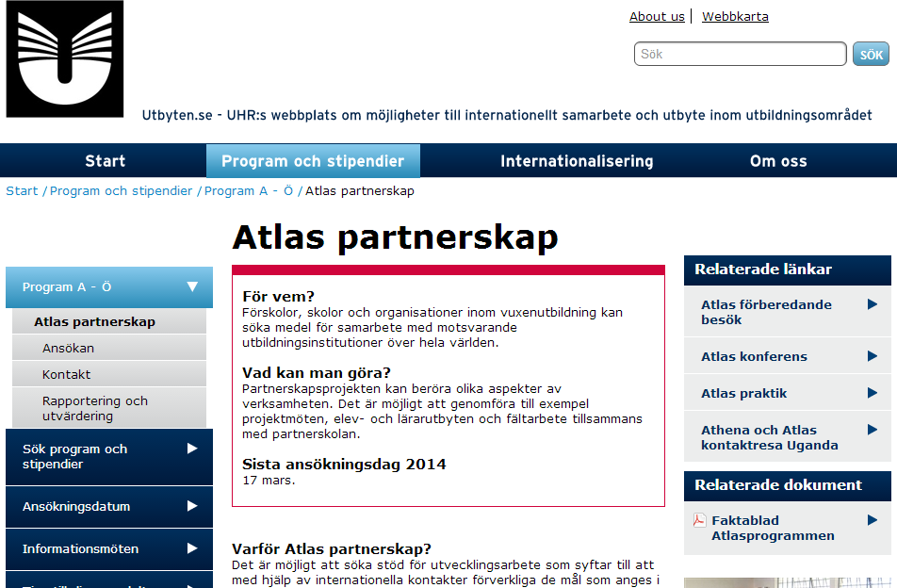Viewport: 897px width, 588px height.
Task: Select the Program och stipendier tab
Action: pos(313,161)
